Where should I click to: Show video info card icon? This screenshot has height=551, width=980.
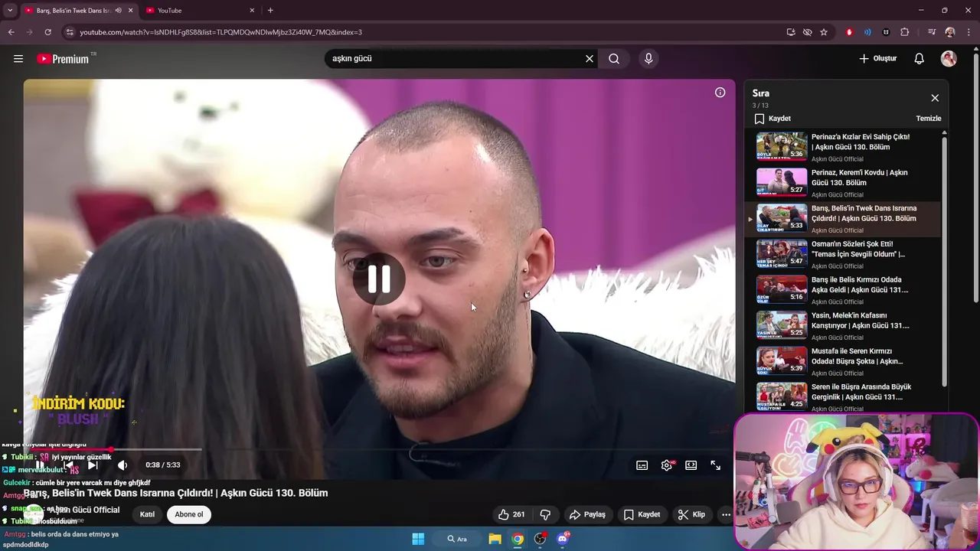click(x=720, y=93)
